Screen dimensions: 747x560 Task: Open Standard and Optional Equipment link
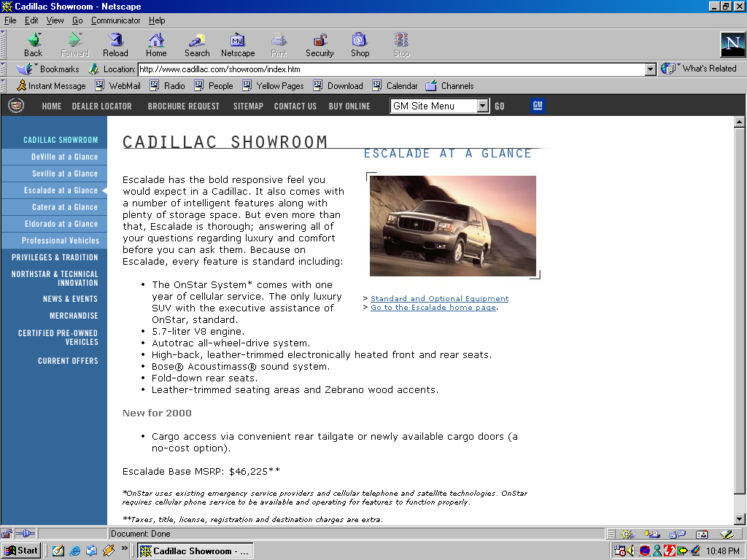(439, 298)
